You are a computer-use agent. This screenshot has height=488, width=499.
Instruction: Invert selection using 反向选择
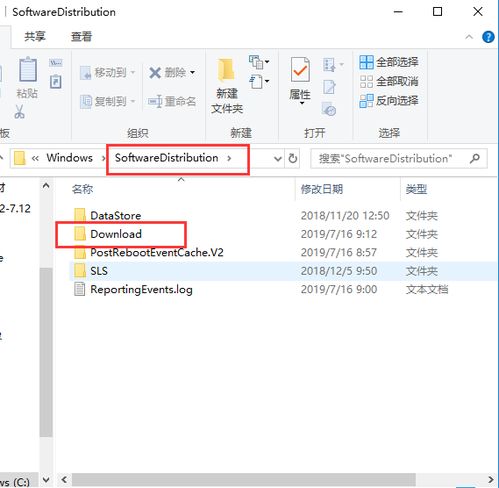pos(389,100)
